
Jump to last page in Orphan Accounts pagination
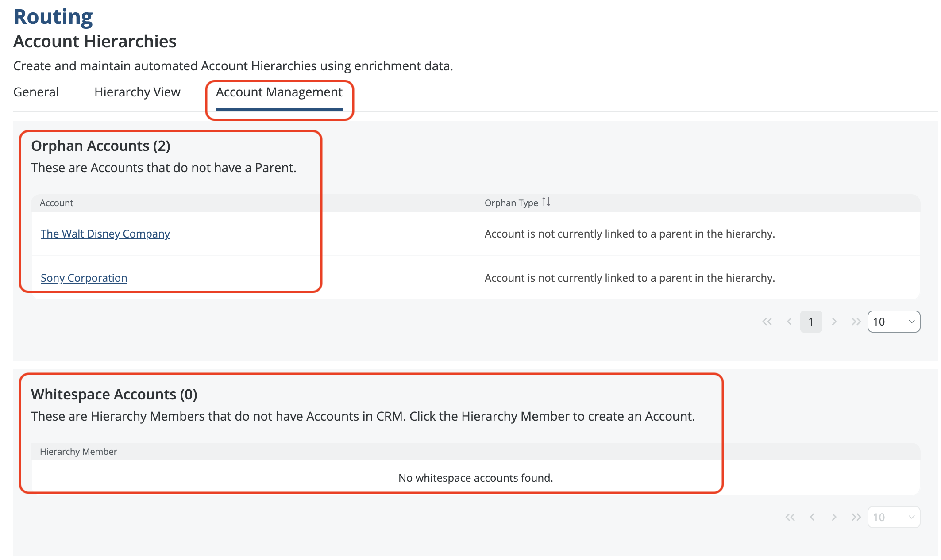pos(856,322)
